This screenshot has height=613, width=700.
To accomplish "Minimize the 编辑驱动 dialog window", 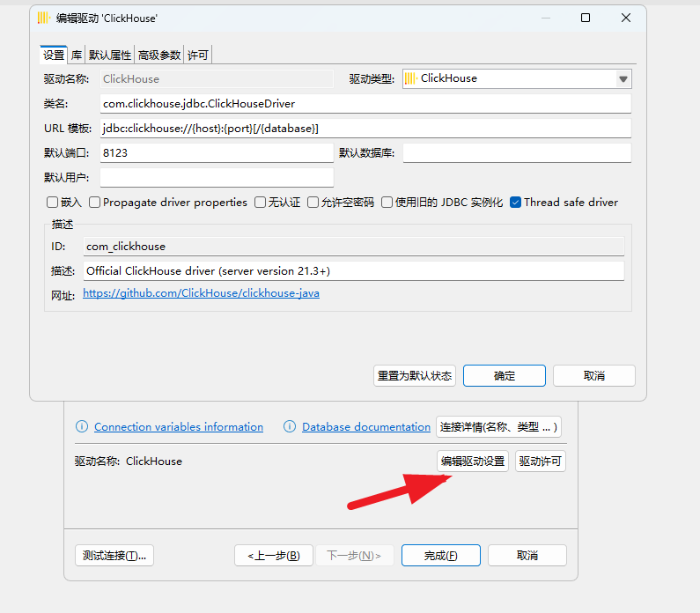I will pos(546,18).
